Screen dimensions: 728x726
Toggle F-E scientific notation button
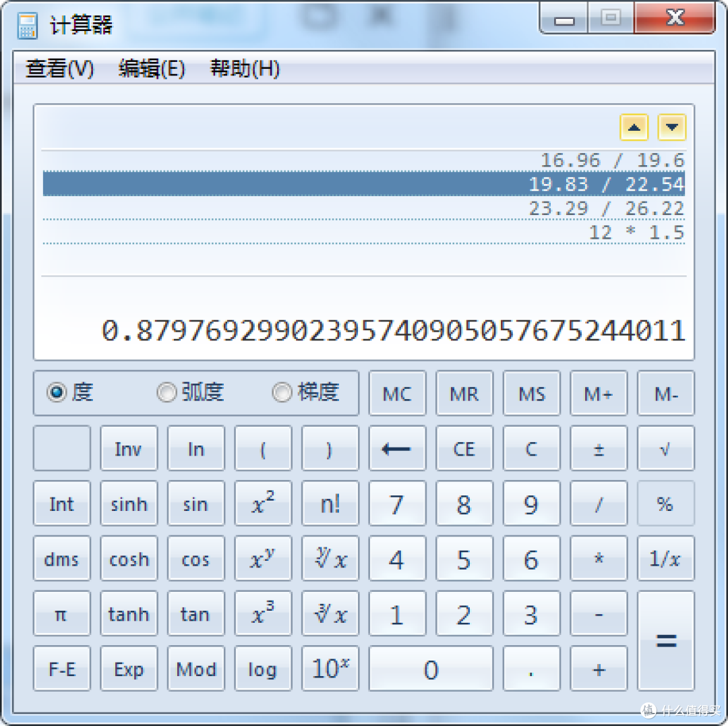point(62,669)
